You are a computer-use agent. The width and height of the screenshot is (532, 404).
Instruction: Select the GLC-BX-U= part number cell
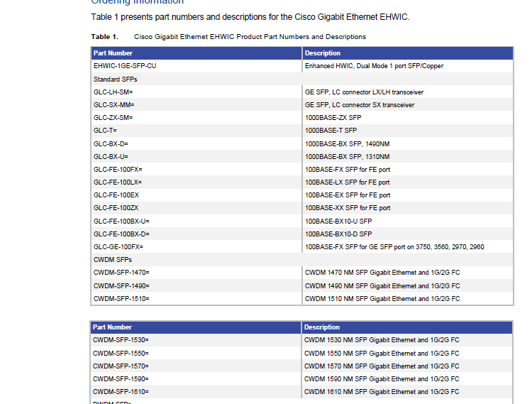click(111, 156)
